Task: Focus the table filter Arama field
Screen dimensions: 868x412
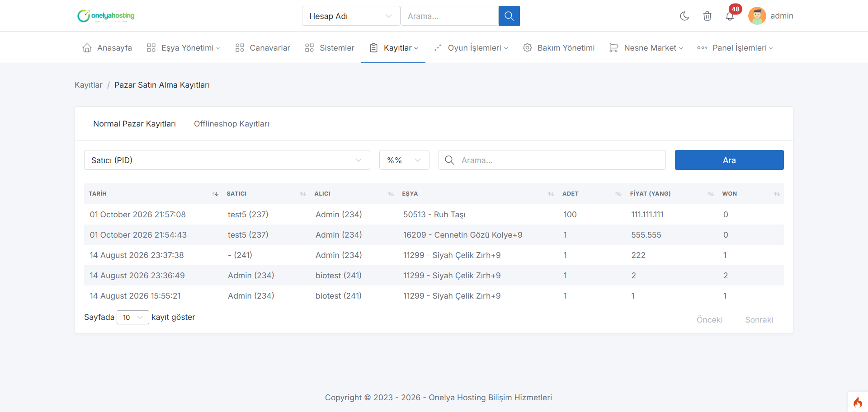Action: (x=552, y=160)
